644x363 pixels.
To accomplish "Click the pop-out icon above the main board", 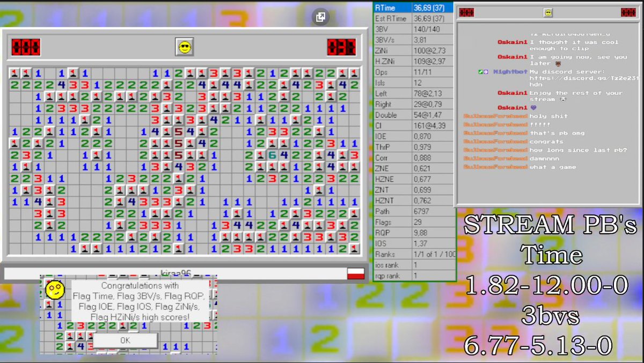I will point(320,17).
